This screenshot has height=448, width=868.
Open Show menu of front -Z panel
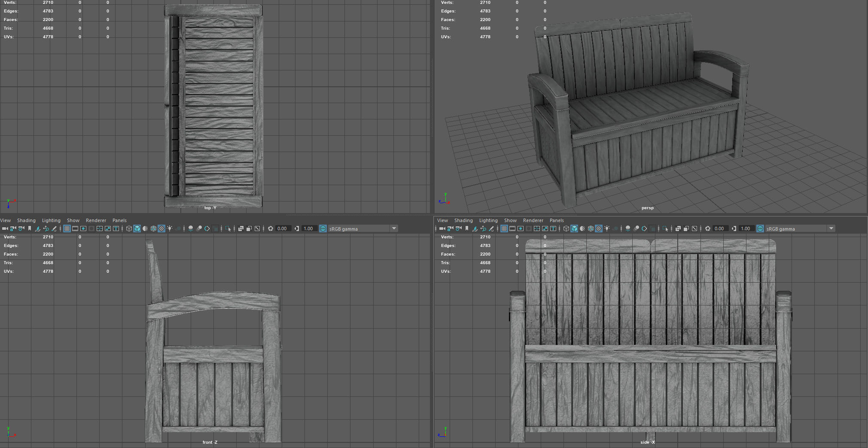pos(73,220)
